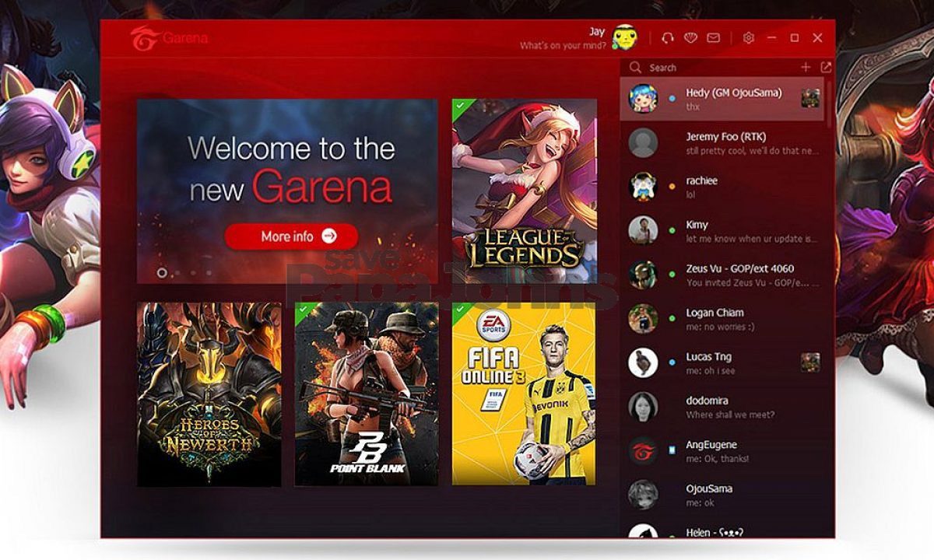The height and width of the screenshot is (560, 934).
Task: Open the dodomira conversation
Action: tap(723, 407)
